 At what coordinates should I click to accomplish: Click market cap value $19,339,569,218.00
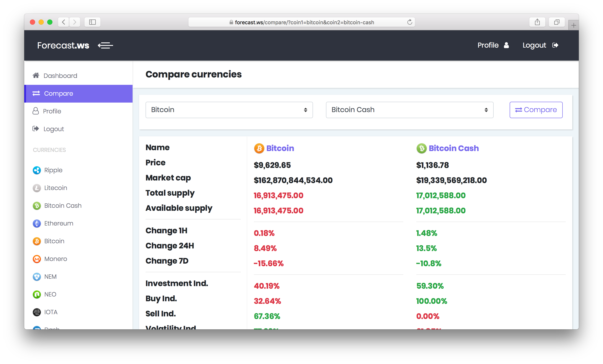(x=451, y=180)
